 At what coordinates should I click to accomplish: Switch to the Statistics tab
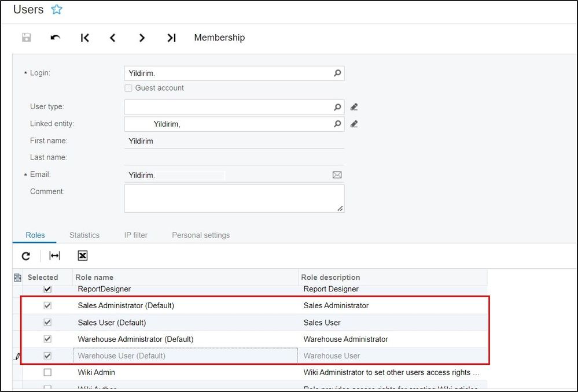pyautogui.click(x=84, y=235)
